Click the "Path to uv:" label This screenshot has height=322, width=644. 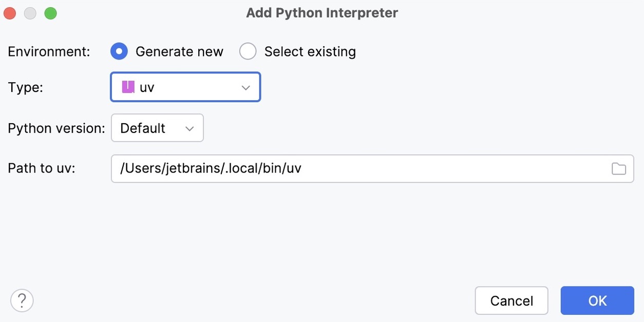[42, 168]
